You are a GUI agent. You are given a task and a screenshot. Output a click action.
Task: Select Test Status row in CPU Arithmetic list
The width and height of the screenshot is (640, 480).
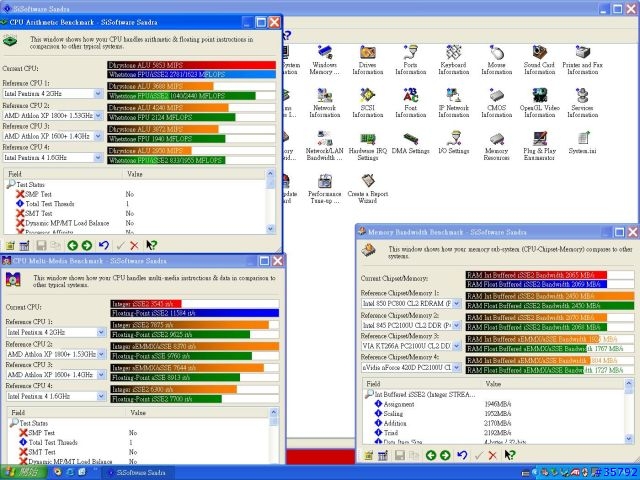tap(135, 184)
